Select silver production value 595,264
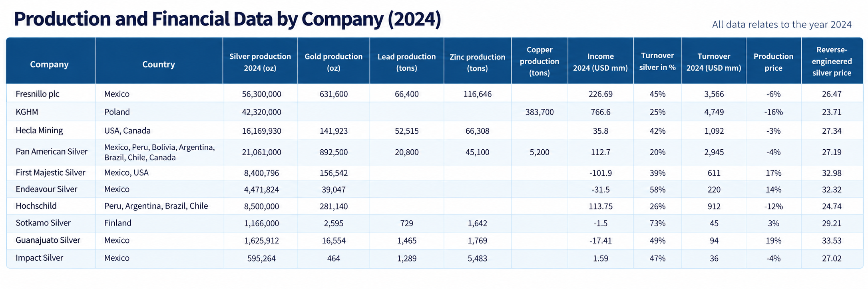Screen dimensions: 868x289 pos(262,258)
